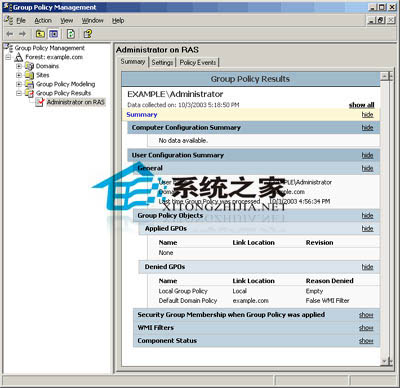Open the Action menu
The image size is (400, 388).
[x=43, y=21]
